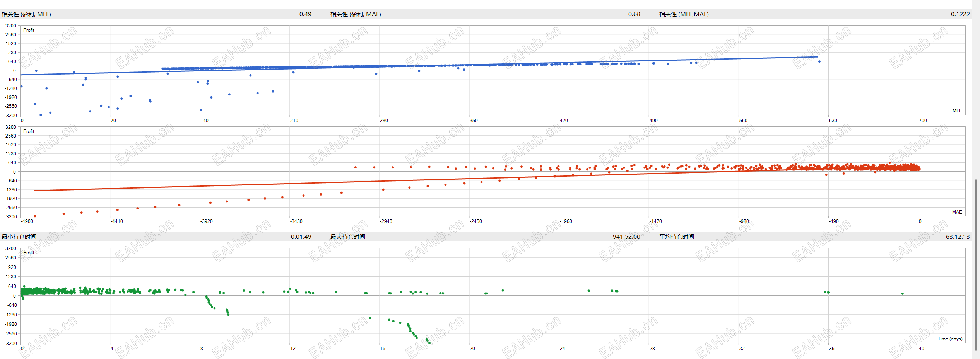Click the -4410 tick on the MAE axis
Image resolution: width=980 pixels, height=359 pixels.
[116, 222]
